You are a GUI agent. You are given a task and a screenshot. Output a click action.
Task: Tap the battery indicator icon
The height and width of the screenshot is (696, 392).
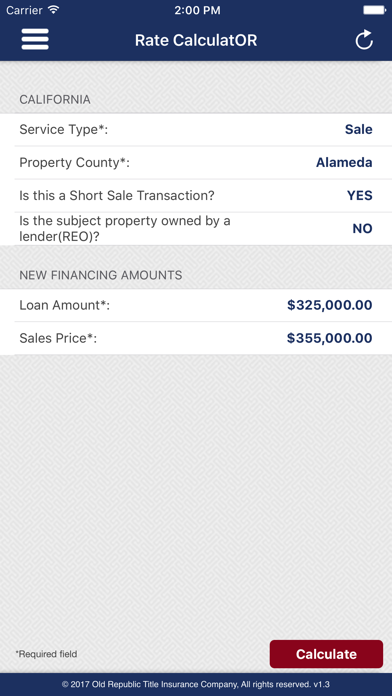coord(374,10)
